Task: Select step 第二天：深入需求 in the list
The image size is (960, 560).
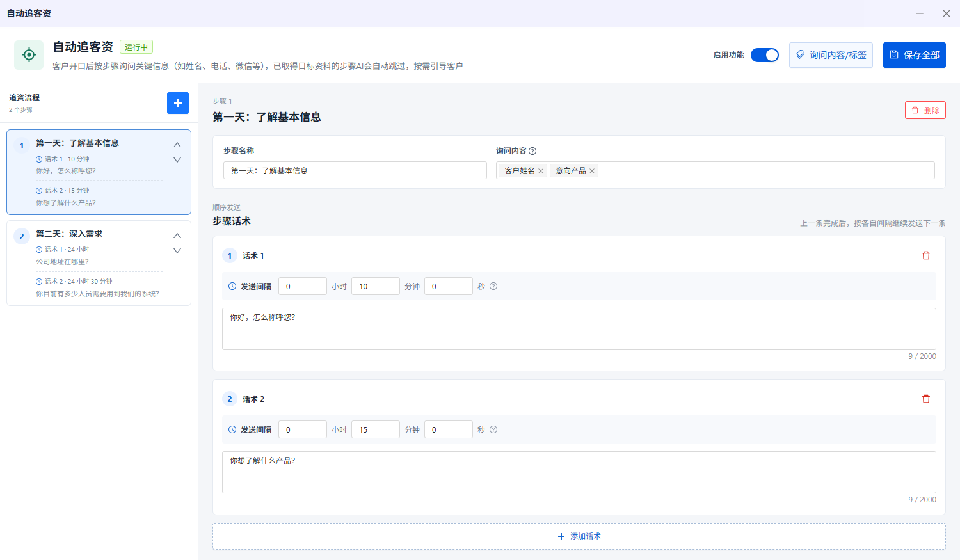Action: [x=99, y=263]
